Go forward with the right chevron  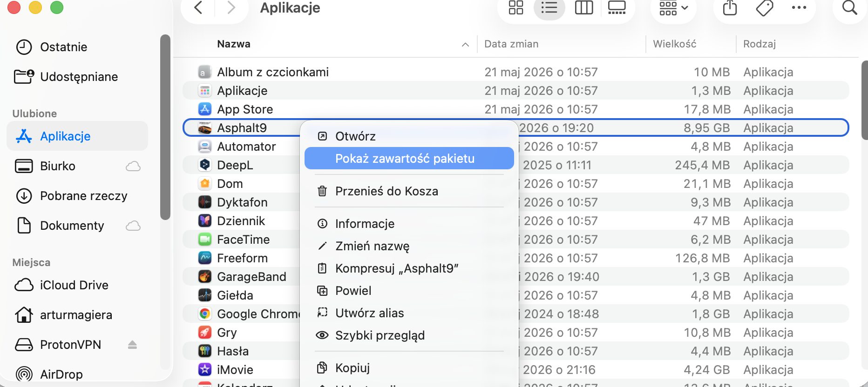(x=231, y=7)
